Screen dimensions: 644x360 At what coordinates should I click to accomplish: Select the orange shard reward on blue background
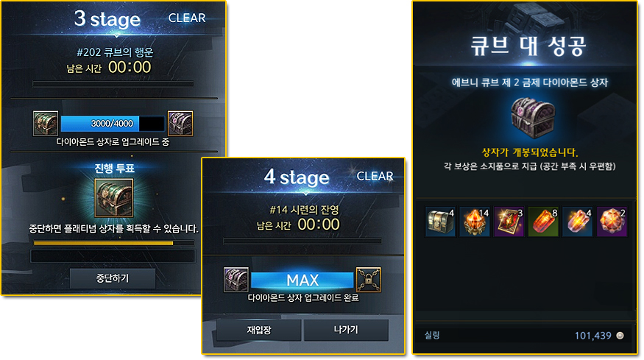pyautogui.click(x=578, y=222)
